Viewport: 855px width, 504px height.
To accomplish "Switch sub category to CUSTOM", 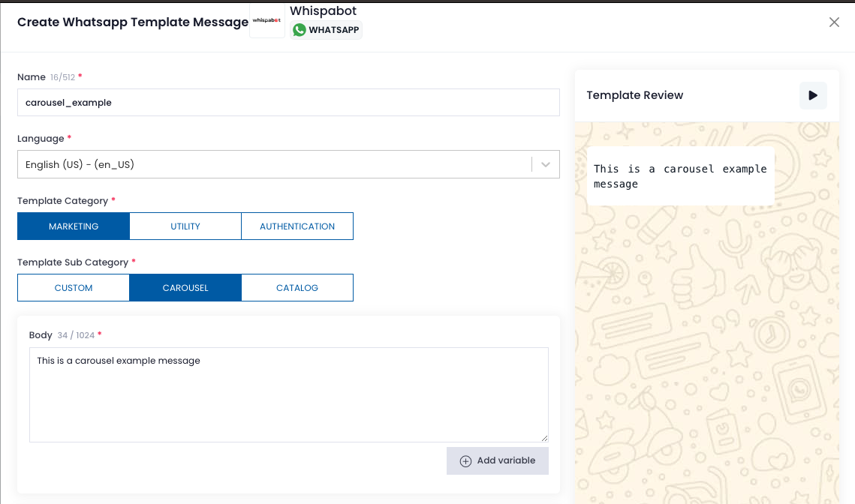I will click(74, 288).
